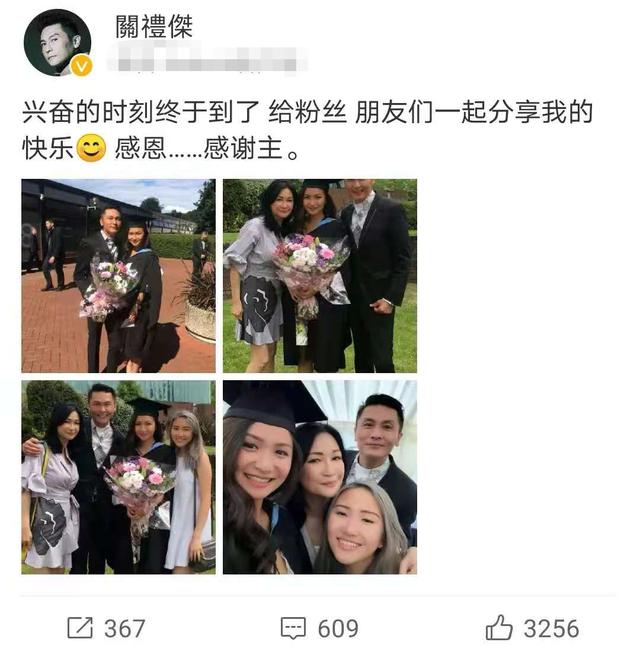
Task: Open the close-up selfie photo
Action: (x=320, y=477)
